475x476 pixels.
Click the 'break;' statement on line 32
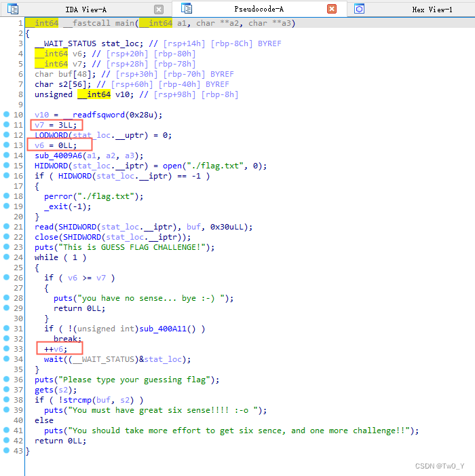(x=68, y=339)
